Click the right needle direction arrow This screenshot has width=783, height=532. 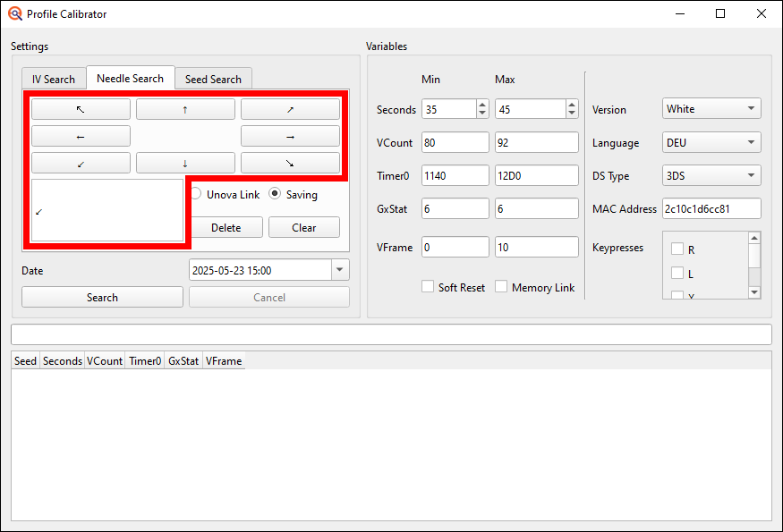tap(289, 136)
